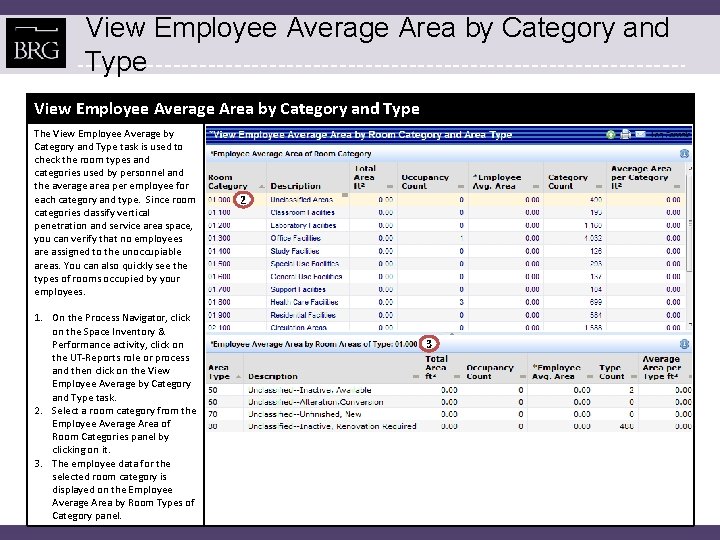Select Unclassified--Inactive, Renovation Required row description
720x540 pixels.
click(332, 426)
